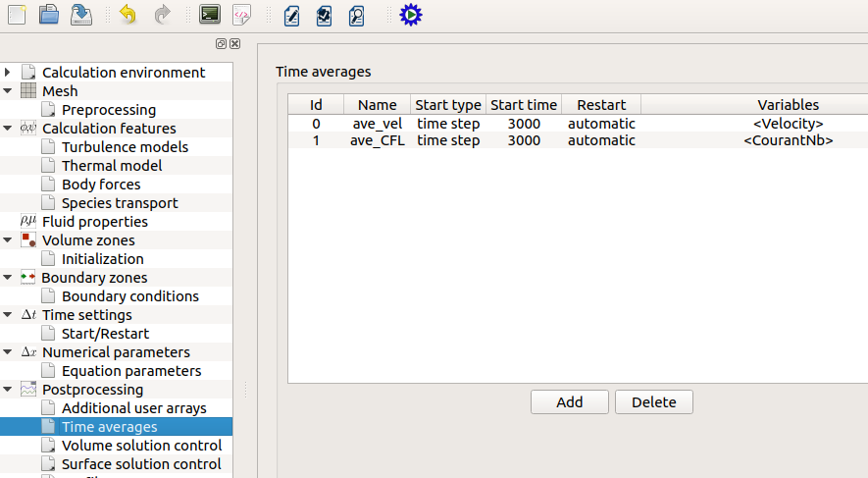
Task: Expand the Calculation environment tree node
Action: (8, 73)
